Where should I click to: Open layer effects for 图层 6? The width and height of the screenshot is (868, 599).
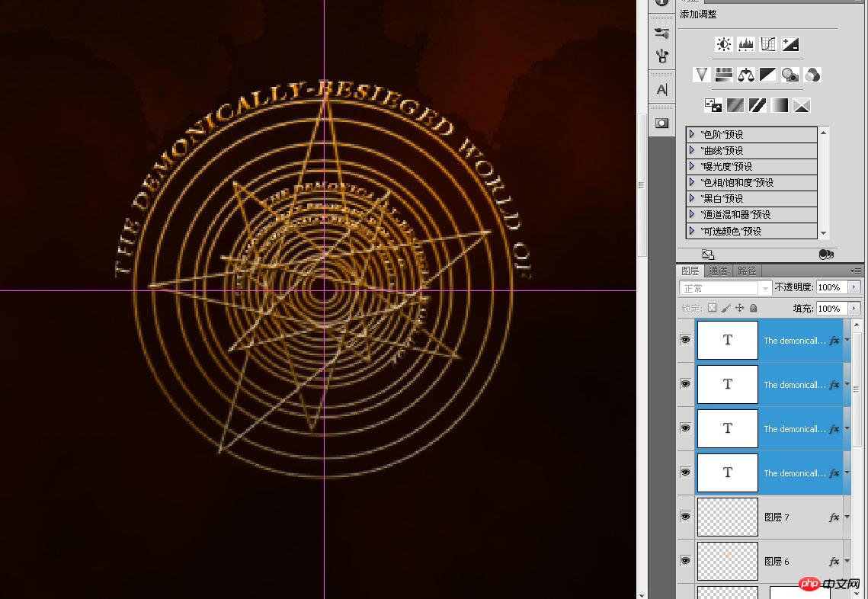834,562
